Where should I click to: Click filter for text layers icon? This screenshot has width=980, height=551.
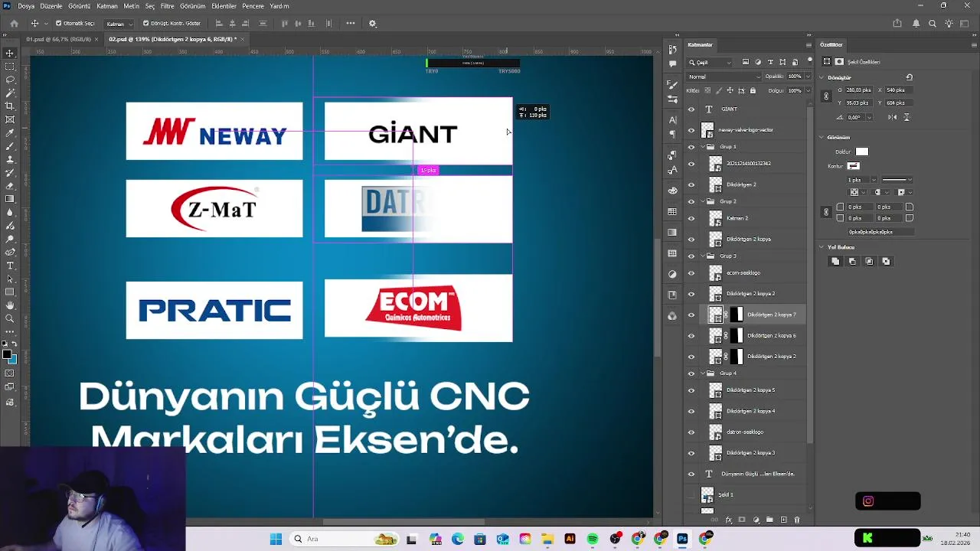(x=770, y=62)
